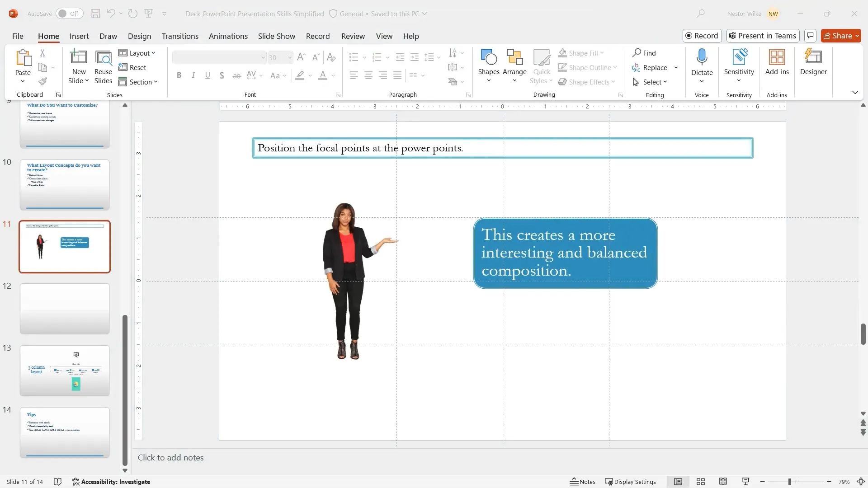
Task: Click the Find button
Action: click(x=644, y=53)
